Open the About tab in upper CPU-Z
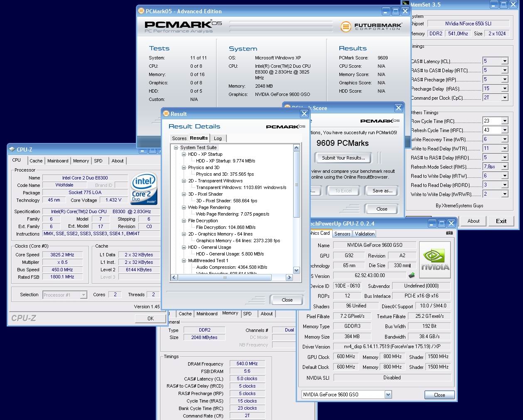523x420 pixels. pos(118,161)
